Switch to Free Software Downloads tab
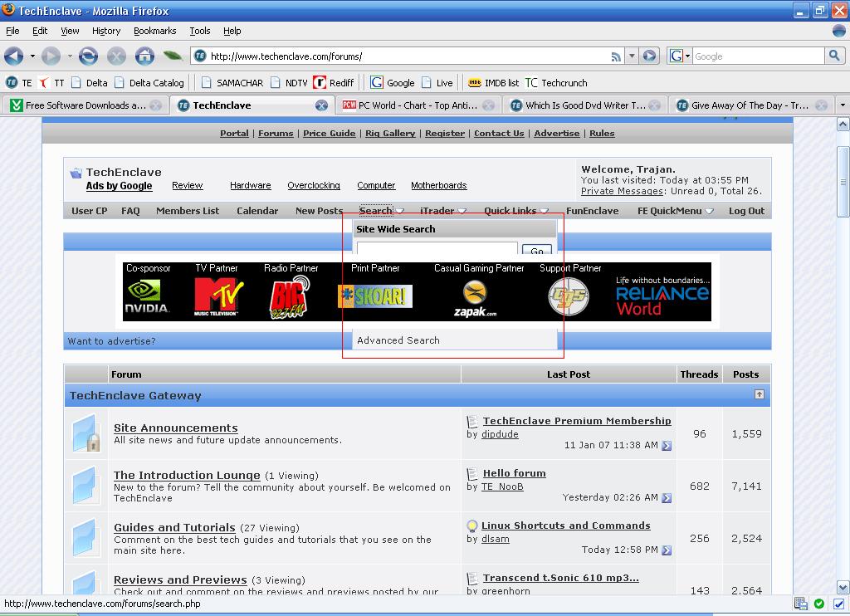This screenshot has height=616, width=850. pyautogui.click(x=85, y=105)
